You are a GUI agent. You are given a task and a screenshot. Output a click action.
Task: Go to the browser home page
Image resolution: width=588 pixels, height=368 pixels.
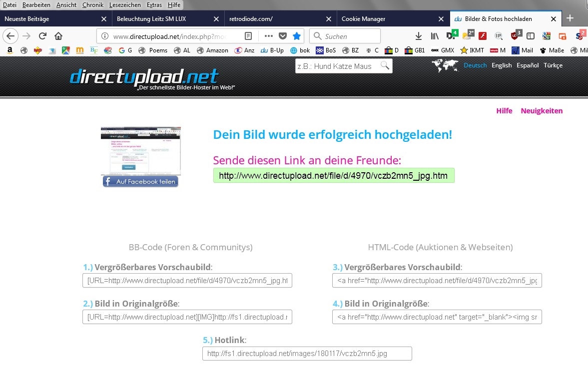[x=58, y=36]
